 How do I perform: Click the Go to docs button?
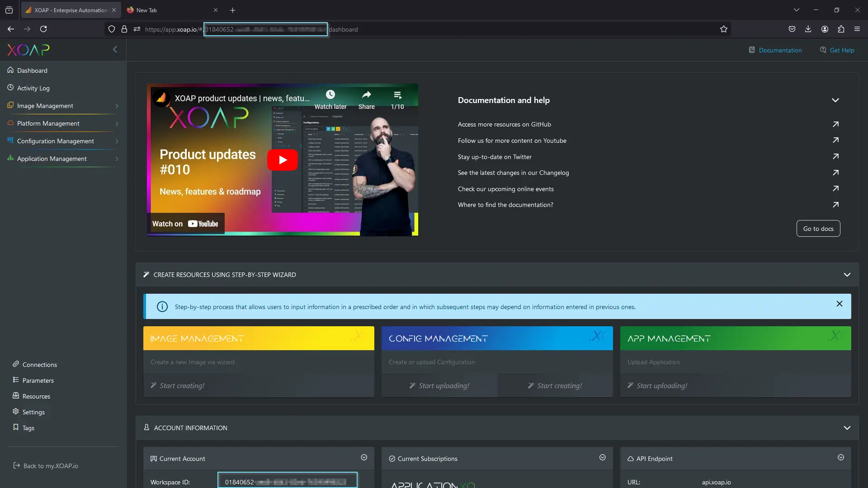(x=818, y=229)
